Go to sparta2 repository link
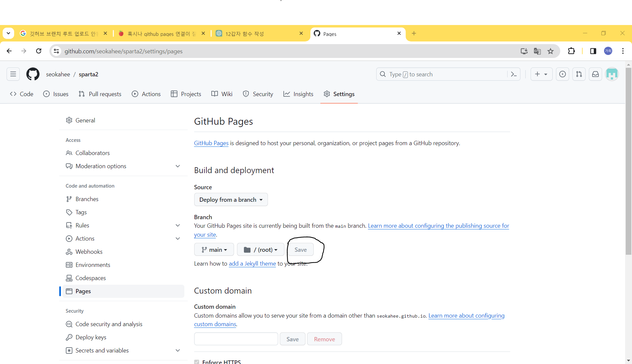 tap(89, 74)
